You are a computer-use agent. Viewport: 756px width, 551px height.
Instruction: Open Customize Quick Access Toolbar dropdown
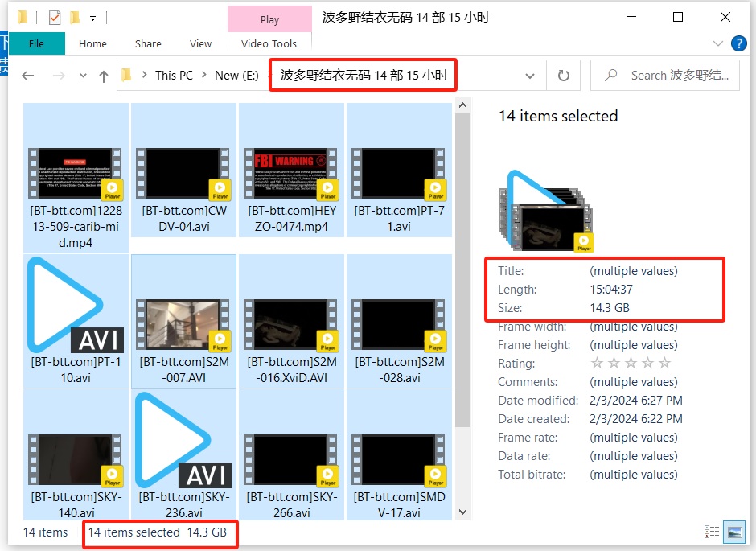coord(93,17)
